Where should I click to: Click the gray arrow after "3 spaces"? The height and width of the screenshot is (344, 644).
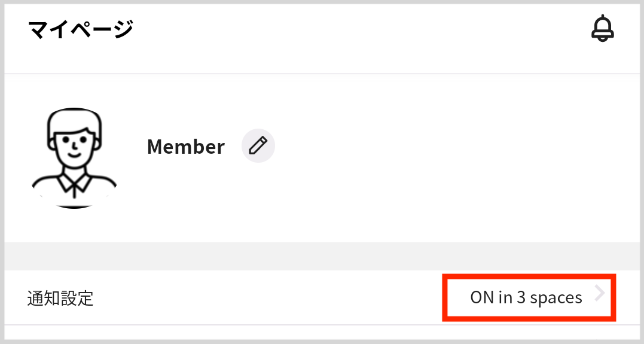pyautogui.click(x=600, y=293)
